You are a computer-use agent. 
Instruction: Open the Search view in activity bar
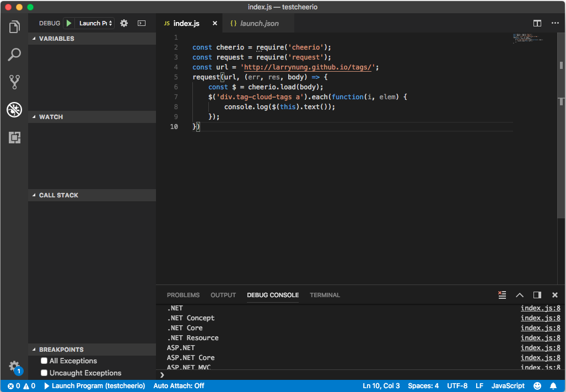(14, 55)
